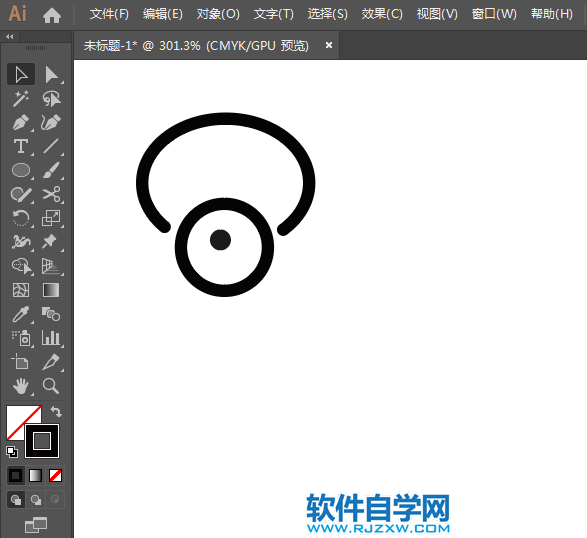Open the 文件(F) menu
587x538 pixels.
(x=109, y=14)
